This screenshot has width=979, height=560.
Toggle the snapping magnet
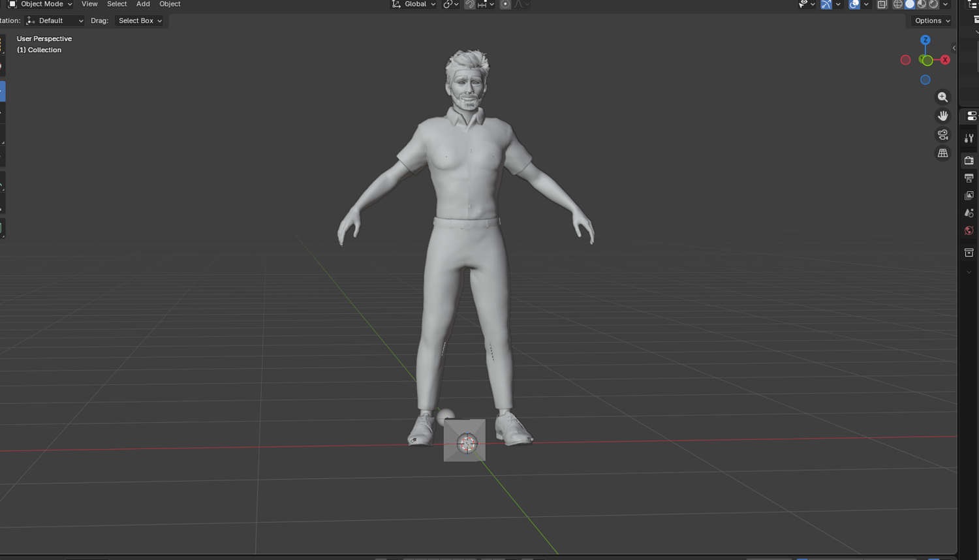click(x=470, y=4)
